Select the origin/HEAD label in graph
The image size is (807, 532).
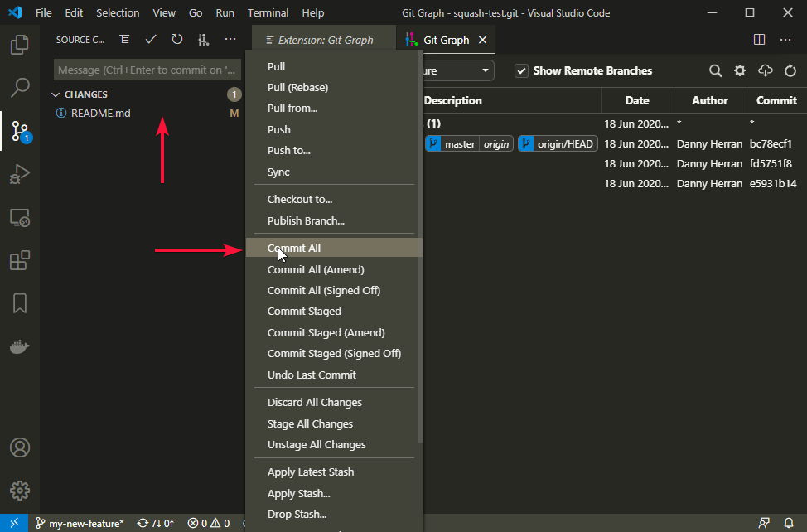click(558, 144)
